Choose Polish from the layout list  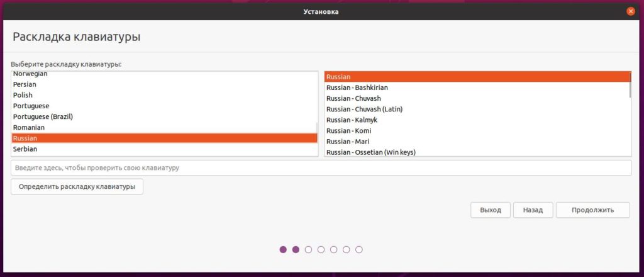tap(23, 95)
